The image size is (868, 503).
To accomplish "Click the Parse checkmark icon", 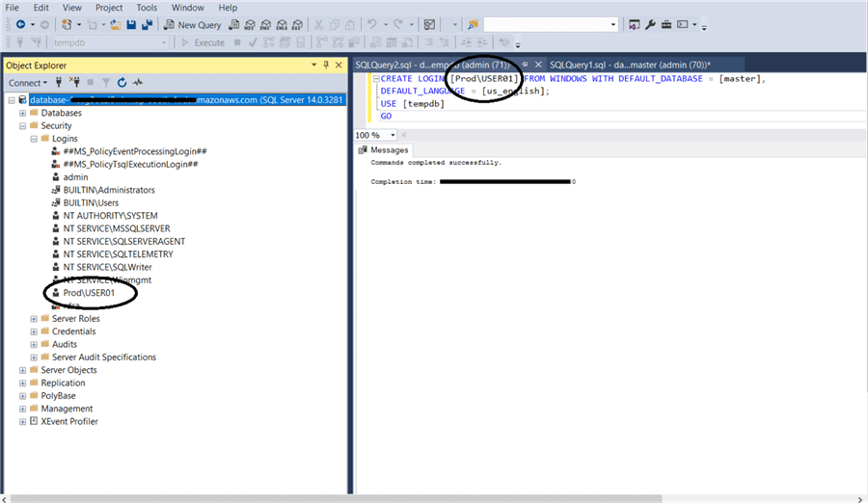I will coord(253,42).
